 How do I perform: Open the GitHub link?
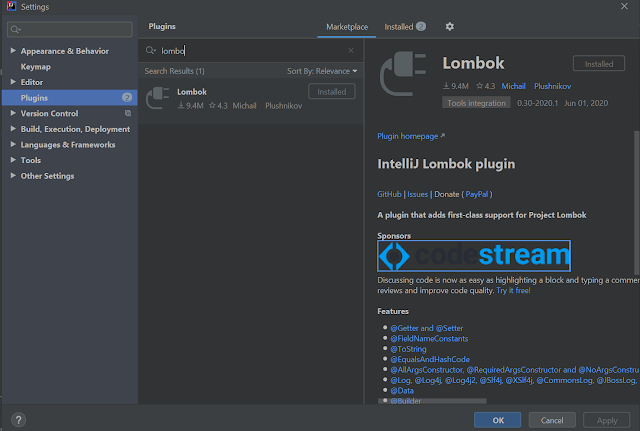click(x=389, y=194)
